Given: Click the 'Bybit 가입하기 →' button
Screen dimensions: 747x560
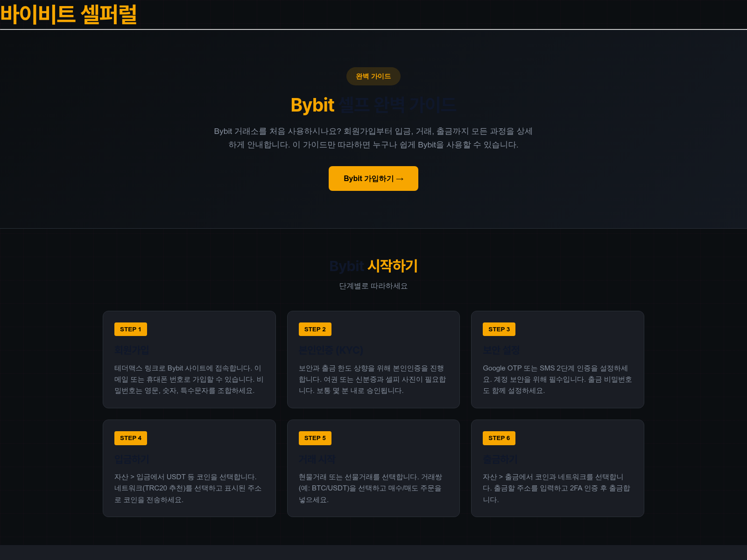Looking at the screenshot, I should (373, 178).
